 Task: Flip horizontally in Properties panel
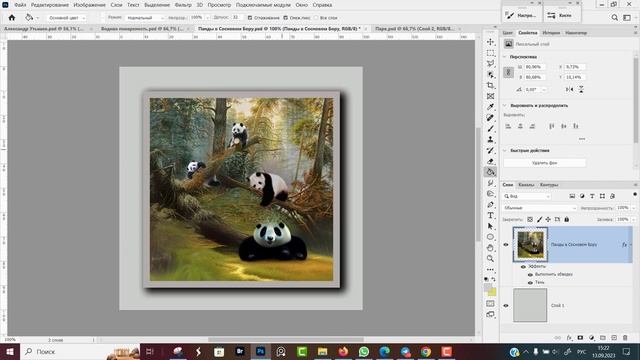[x=570, y=89]
